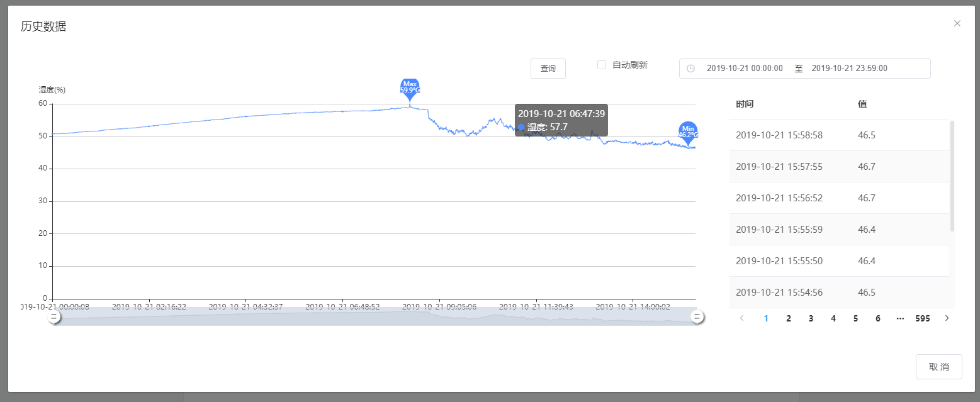This screenshot has width=980, height=402.
Task: Click the clock icon in date range picker
Action: (690, 69)
